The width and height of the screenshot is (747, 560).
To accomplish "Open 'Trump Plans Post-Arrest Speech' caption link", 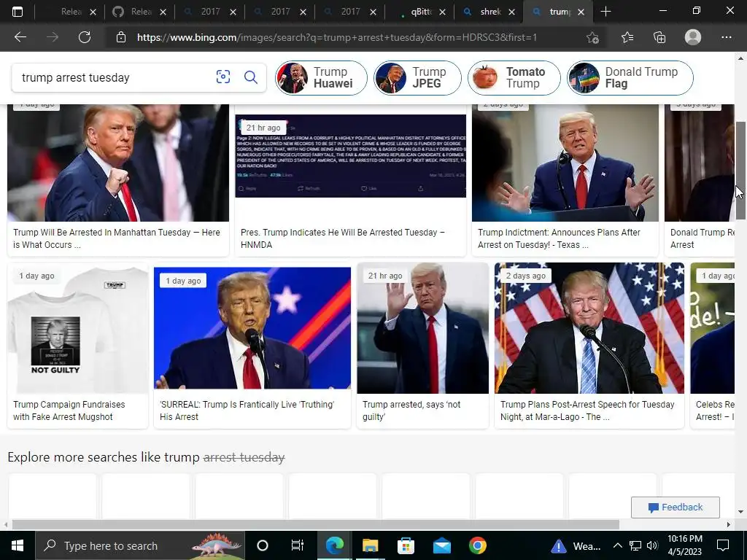I will [587, 411].
